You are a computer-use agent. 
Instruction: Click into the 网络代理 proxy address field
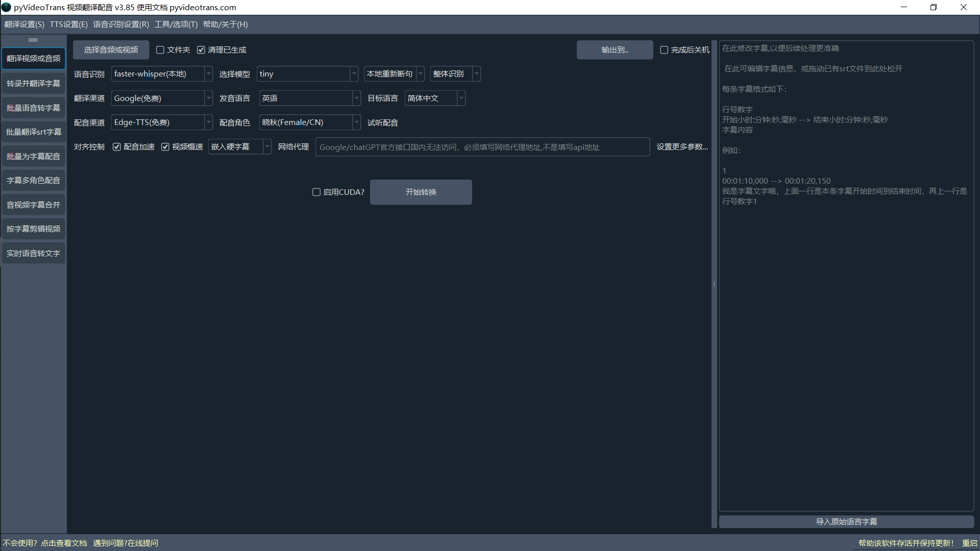point(482,147)
